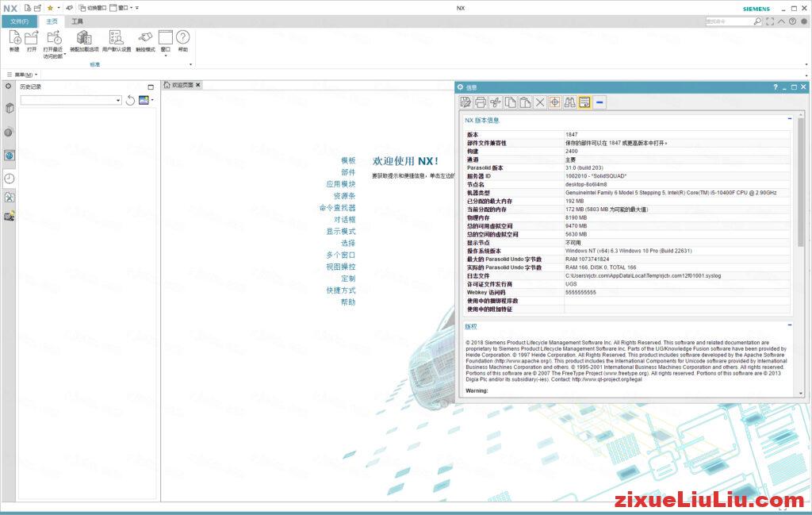Click the binoculars Find icon in the Information window
The width and height of the screenshot is (812, 515).
pyautogui.click(x=570, y=102)
